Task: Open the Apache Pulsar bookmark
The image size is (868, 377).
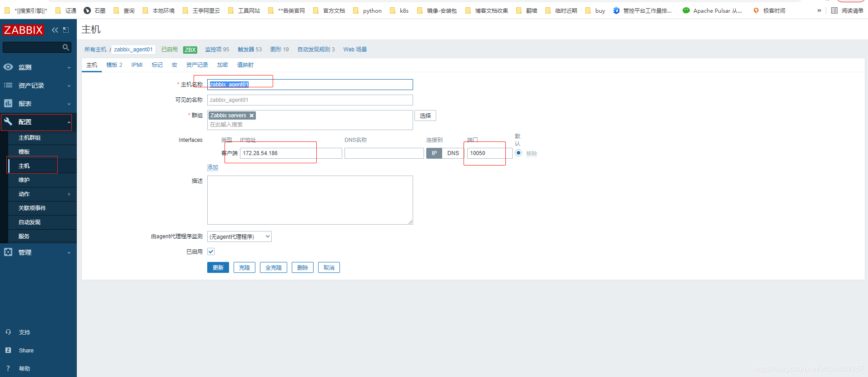Action: pyautogui.click(x=712, y=10)
